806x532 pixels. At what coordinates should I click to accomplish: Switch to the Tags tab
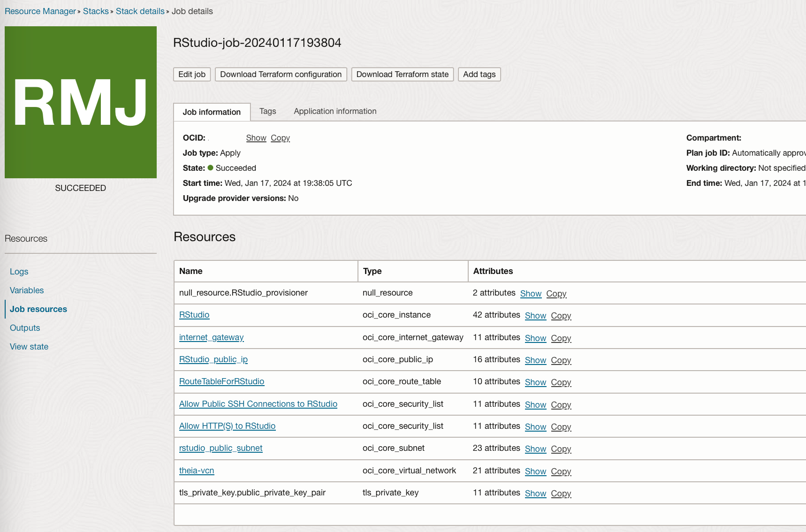(268, 111)
